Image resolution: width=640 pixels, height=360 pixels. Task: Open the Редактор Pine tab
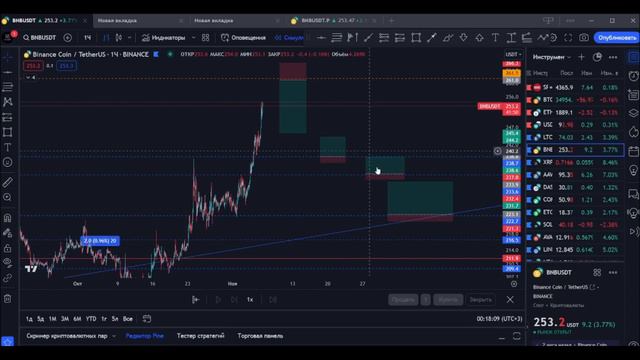click(145, 336)
